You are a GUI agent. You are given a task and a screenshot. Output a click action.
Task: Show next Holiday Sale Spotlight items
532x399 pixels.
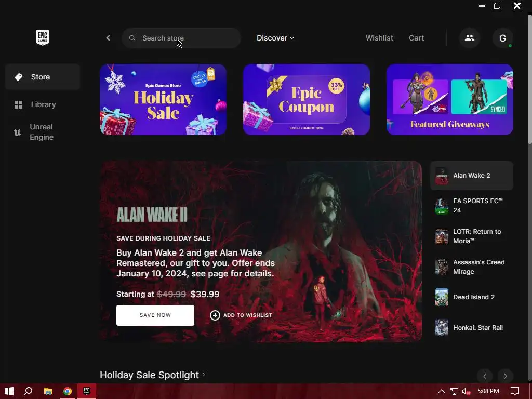point(505,376)
